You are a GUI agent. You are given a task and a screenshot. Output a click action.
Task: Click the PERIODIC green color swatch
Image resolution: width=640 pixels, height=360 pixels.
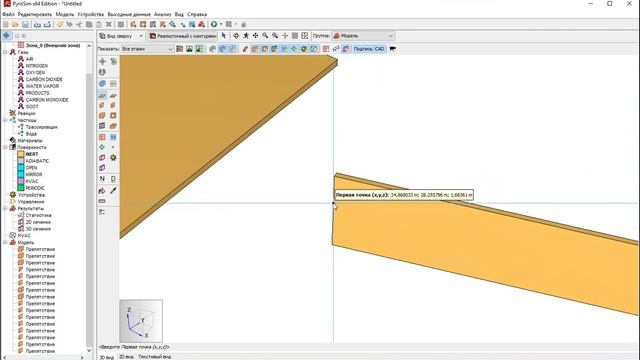[21, 188]
